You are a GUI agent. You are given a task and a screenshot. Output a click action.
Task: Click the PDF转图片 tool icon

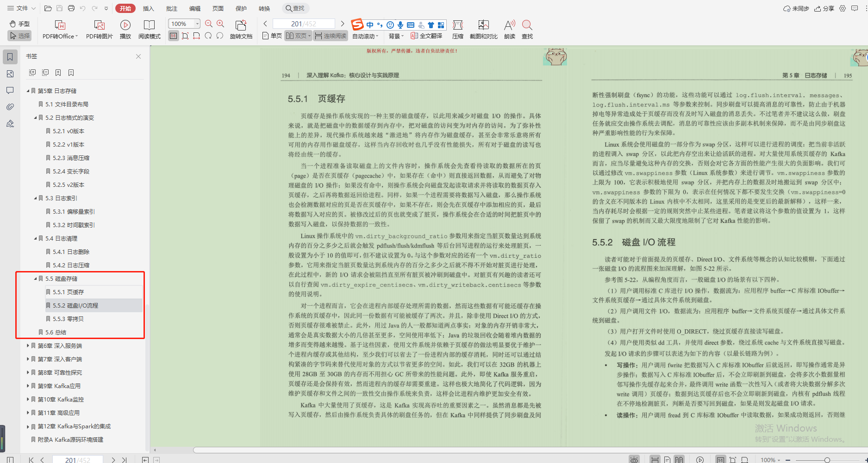point(99,25)
